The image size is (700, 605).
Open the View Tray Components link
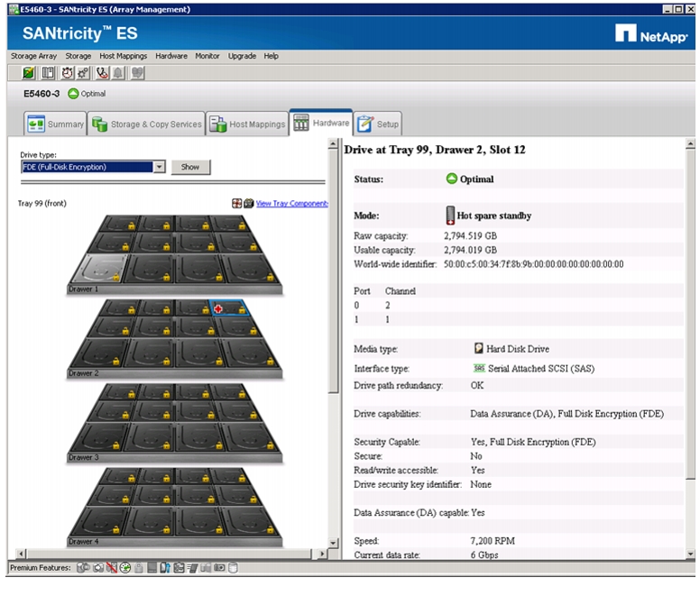[x=292, y=204]
